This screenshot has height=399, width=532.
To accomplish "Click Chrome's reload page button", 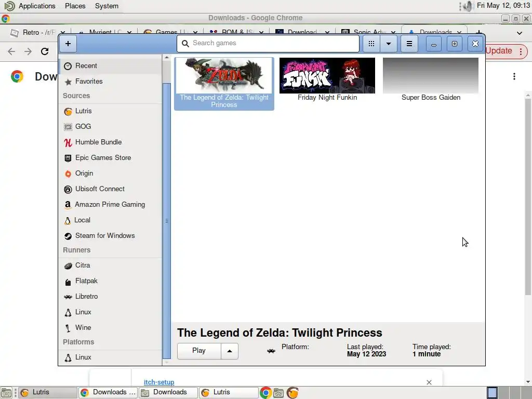I will tap(45, 51).
